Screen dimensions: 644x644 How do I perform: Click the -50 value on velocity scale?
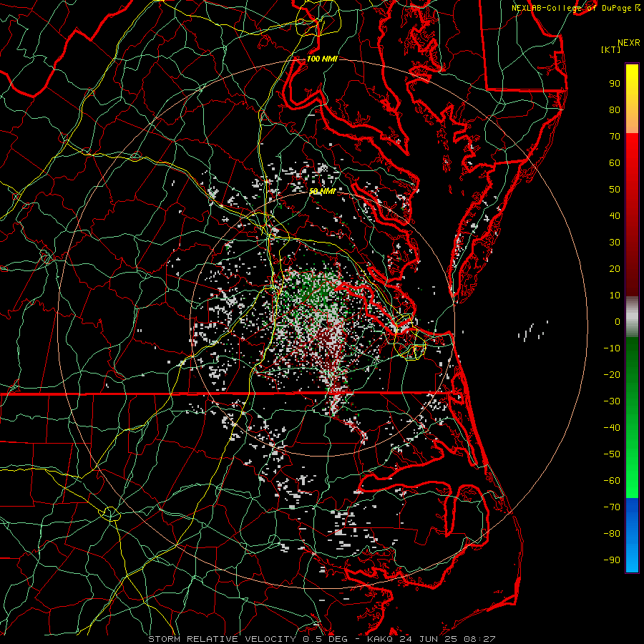[x=612, y=454]
